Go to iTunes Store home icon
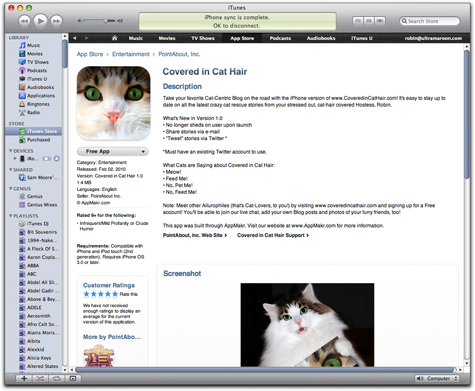Image resolution: width=475 pixels, height=391 pixels. click(x=114, y=38)
